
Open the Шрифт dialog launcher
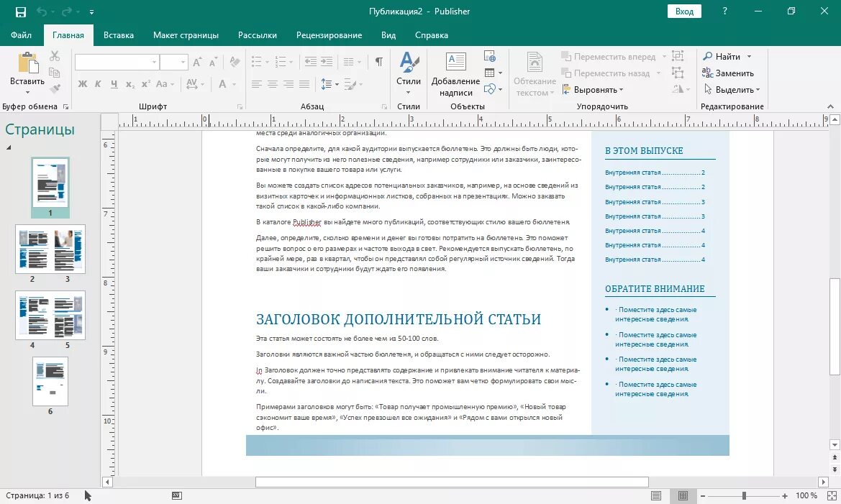click(240, 106)
